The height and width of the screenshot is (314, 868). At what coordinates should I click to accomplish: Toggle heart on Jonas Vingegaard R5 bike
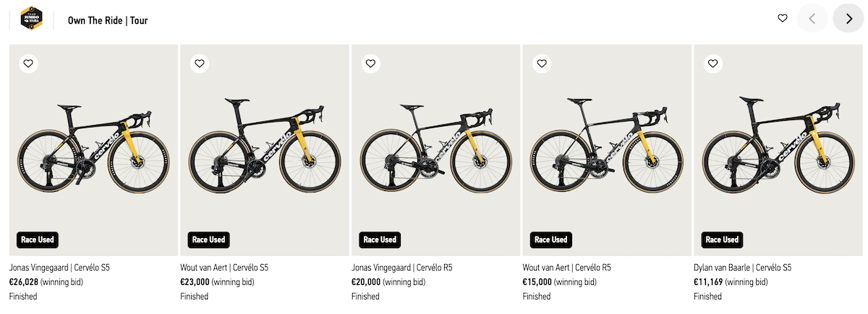pos(370,64)
